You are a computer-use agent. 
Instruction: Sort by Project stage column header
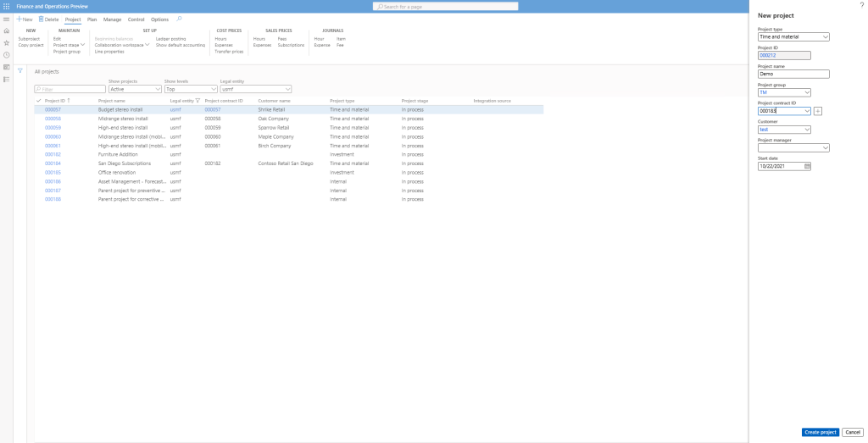pos(415,101)
